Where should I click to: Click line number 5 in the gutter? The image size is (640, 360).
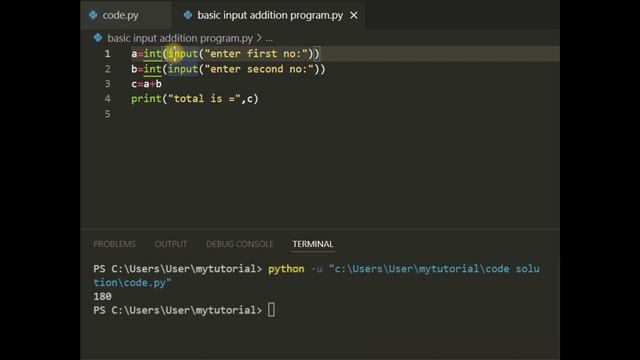point(107,114)
